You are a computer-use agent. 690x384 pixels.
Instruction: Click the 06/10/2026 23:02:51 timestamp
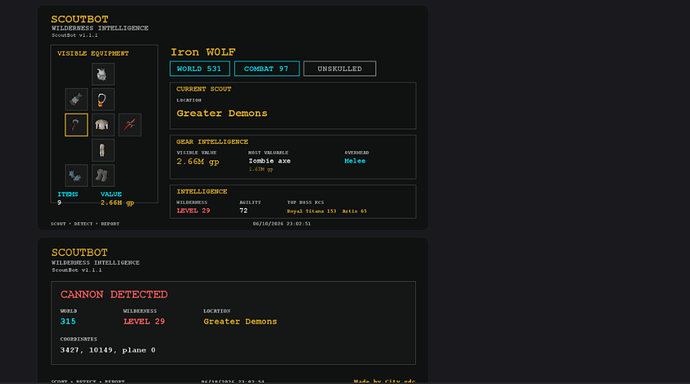[x=282, y=223]
